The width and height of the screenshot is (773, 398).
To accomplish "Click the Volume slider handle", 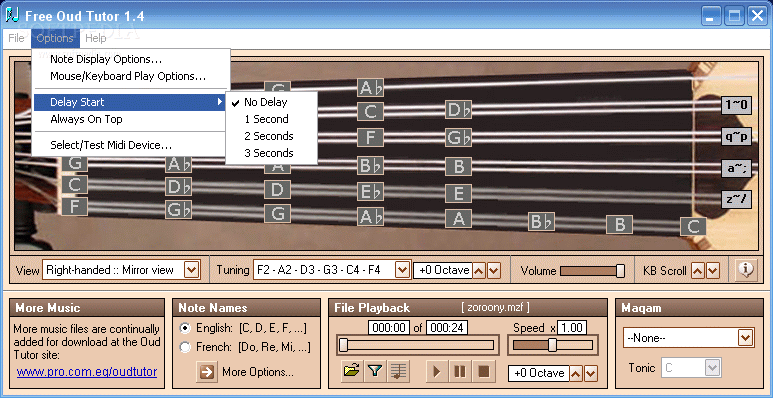I will pos(621,270).
